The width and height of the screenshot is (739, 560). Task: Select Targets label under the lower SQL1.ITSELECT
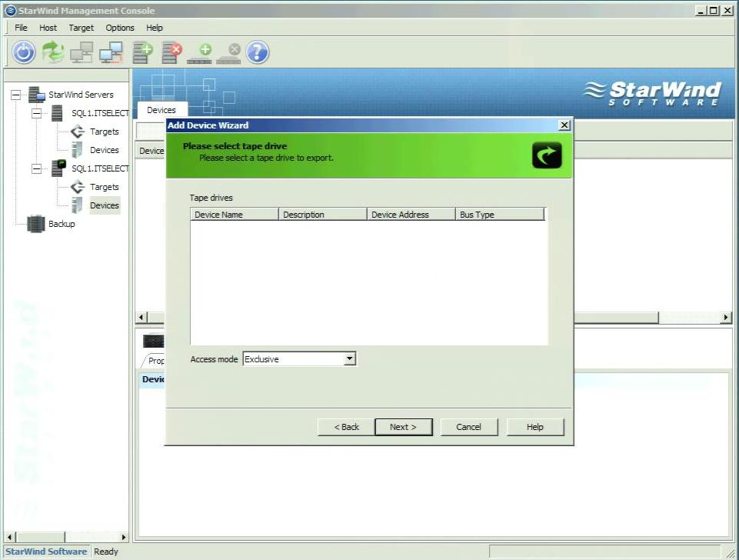104,187
